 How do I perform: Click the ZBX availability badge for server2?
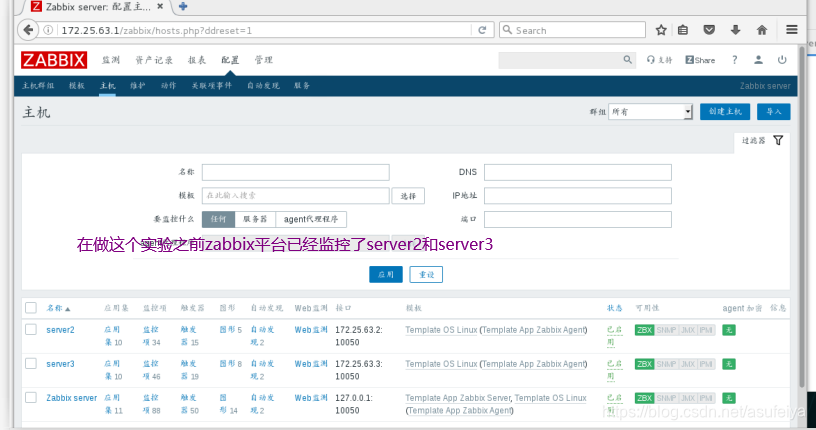tap(644, 330)
